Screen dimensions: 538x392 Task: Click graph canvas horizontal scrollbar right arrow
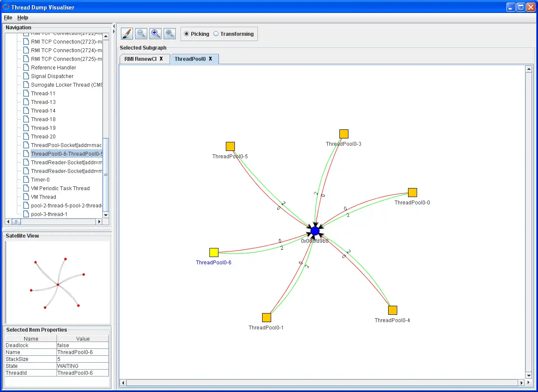pyautogui.click(x=522, y=383)
